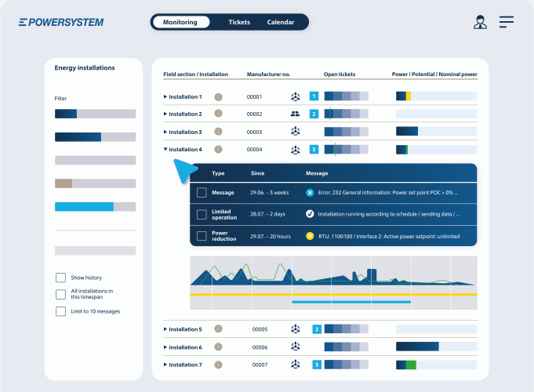Viewport: 534px width, 392px height.
Task: Open the hamburger menu icon
Action: (507, 22)
